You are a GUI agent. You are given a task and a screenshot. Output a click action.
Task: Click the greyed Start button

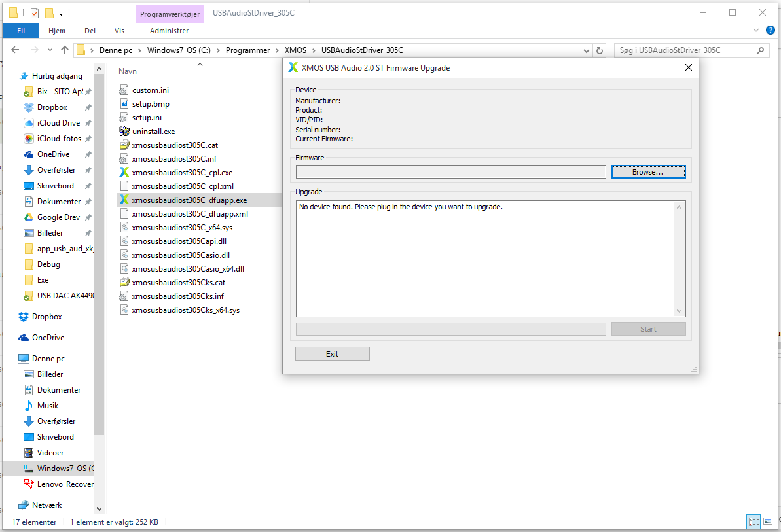coord(648,329)
